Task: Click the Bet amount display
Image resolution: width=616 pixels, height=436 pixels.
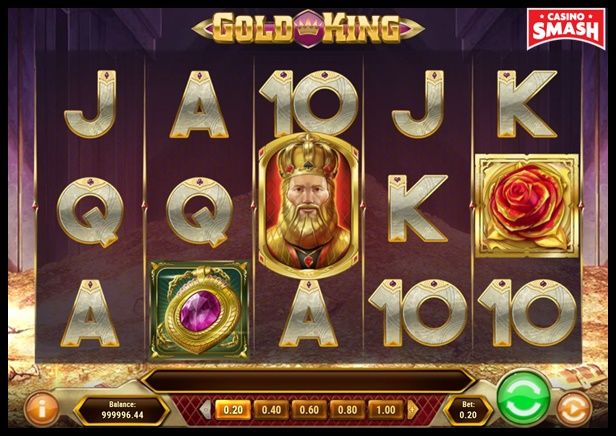Action: pyautogui.click(x=468, y=410)
